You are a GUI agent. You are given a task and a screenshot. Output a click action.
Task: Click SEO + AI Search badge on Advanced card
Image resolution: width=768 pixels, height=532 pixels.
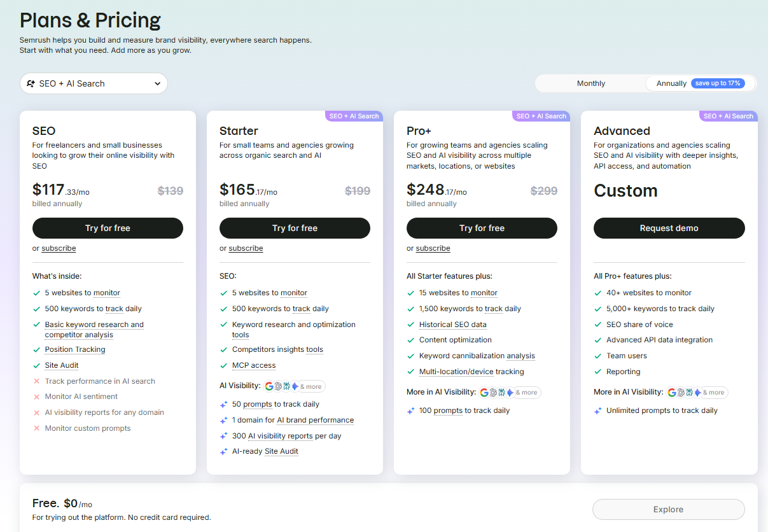pos(729,116)
